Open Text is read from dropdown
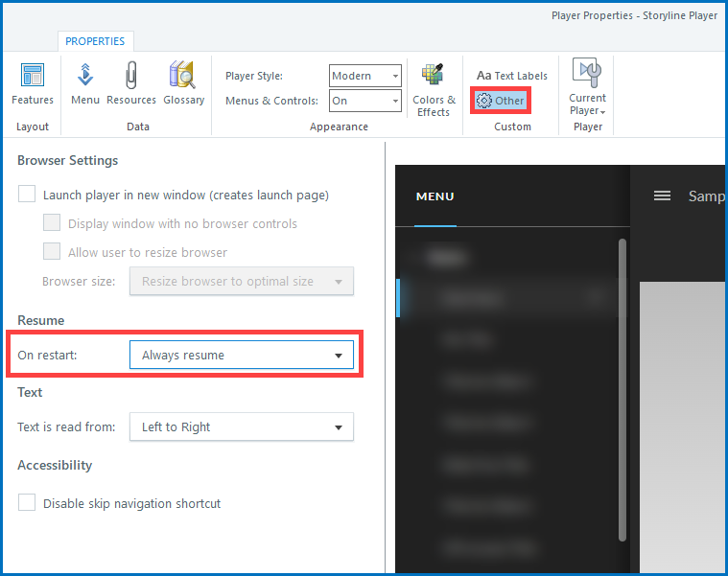728x576 pixels. coord(242,426)
